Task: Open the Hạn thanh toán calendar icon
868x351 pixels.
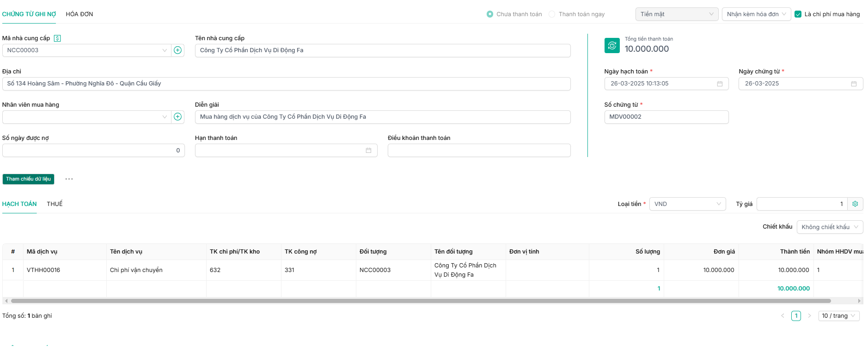Action: point(368,151)
